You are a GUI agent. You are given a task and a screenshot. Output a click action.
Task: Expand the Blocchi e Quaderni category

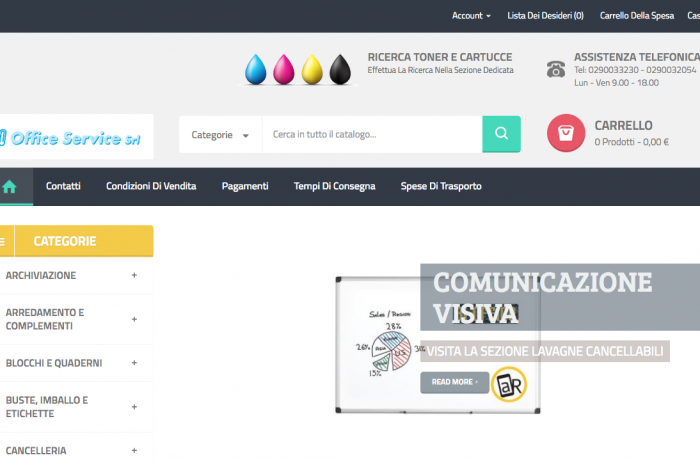[x=134, y=363]
